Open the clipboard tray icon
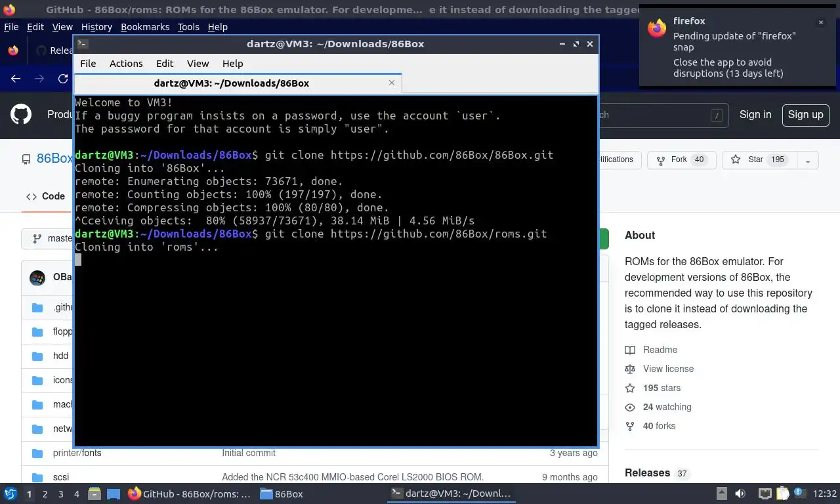Screen dimensions: 840x504 783,493
